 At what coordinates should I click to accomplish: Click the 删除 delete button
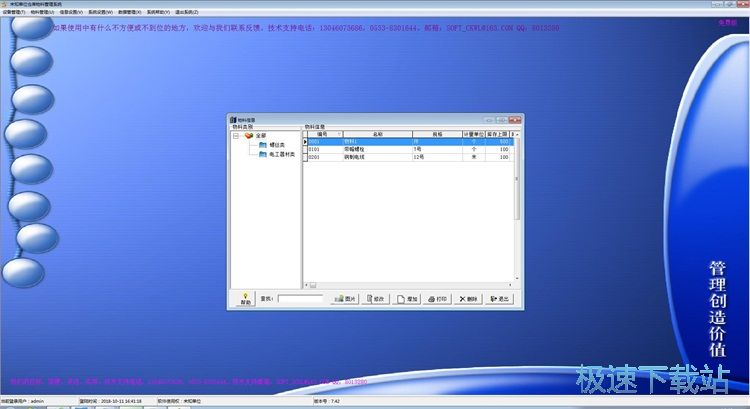468,299
